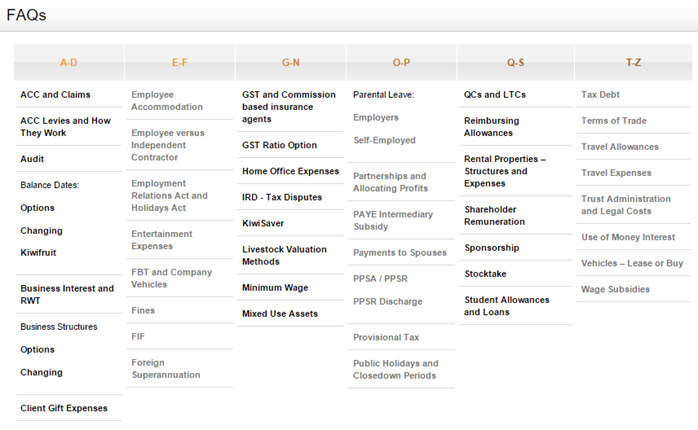Screen dimensions: 698x430
Task: Select the A-D column header tab
Action: pos(69,62)
